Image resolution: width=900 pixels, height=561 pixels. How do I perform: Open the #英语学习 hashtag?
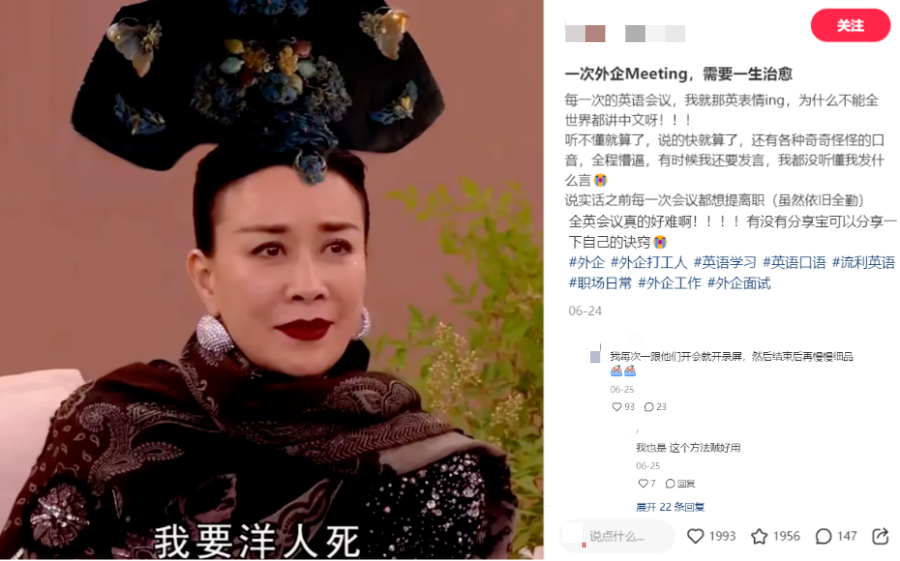click(725, 262)
